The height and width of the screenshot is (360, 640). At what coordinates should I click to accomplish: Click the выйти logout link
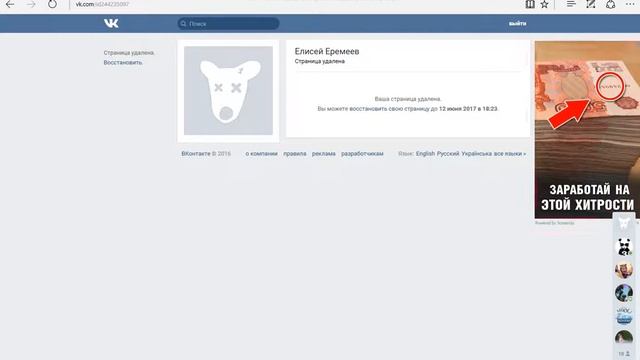click(x=518, y=24)
